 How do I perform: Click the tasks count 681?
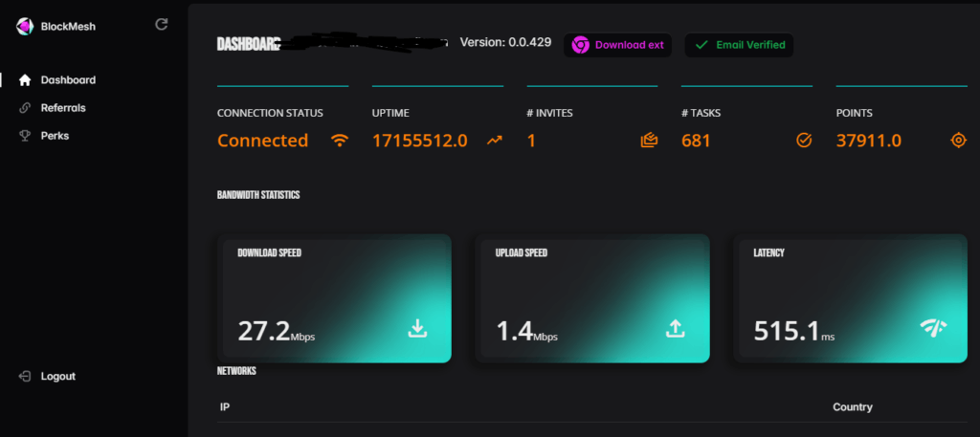click(696, 141)
